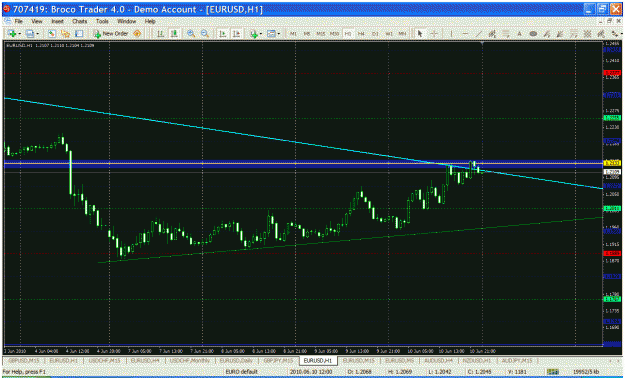Select the Cursor arrow tool
Screen dimensions: 625x378
click(x=420, y=34)
